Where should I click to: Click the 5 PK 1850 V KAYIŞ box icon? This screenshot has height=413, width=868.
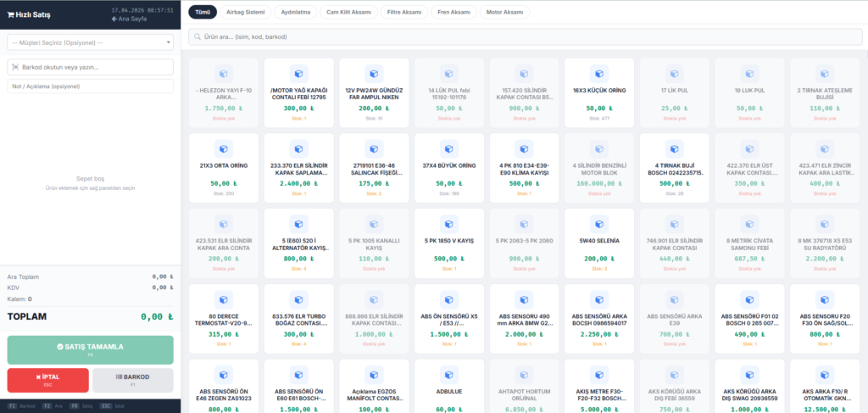[x=448, y=224]
